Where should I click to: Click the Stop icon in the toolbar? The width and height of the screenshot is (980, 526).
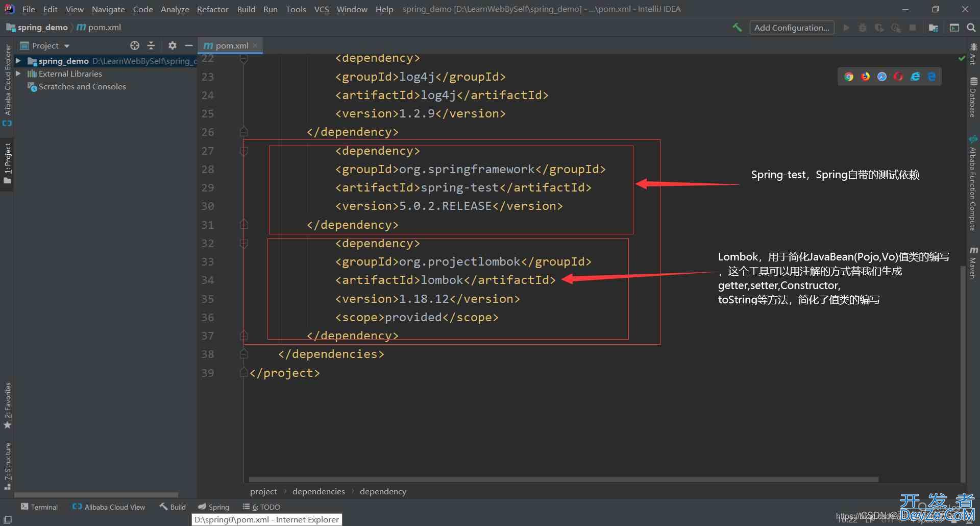[913, 28]
